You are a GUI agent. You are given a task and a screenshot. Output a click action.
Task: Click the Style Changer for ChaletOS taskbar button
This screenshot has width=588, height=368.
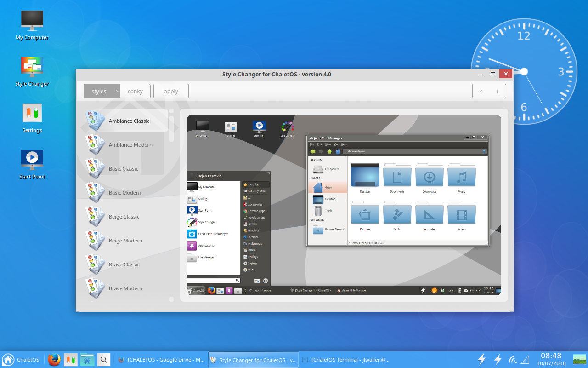254,360
